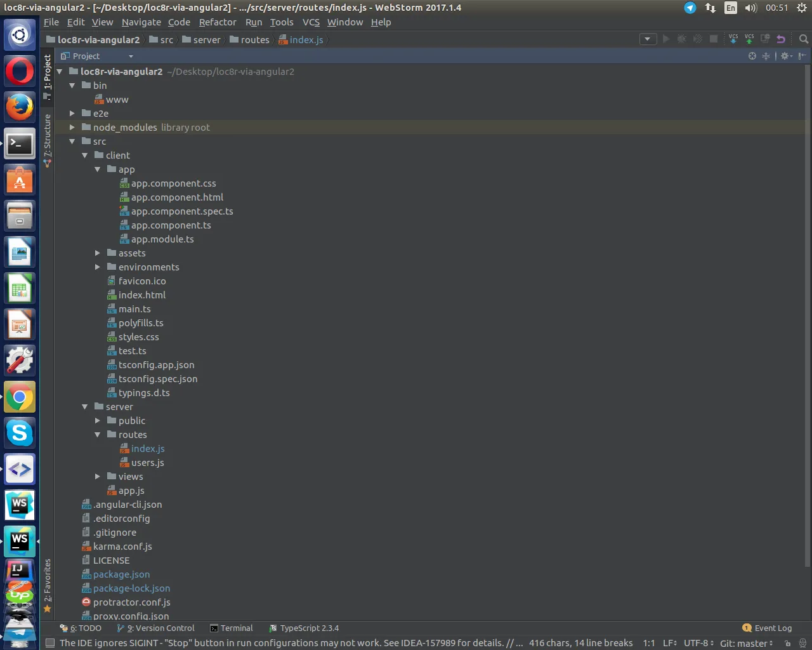Open Google Chrome from the dock
This screenshot has width=812, height=650.
(x=20, y=397)
